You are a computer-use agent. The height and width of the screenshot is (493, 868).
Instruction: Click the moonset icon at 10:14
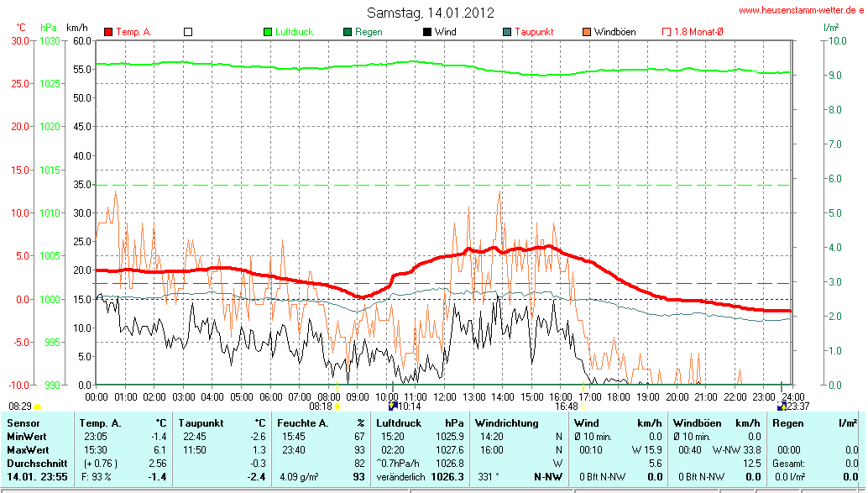(x=392, y=406)
